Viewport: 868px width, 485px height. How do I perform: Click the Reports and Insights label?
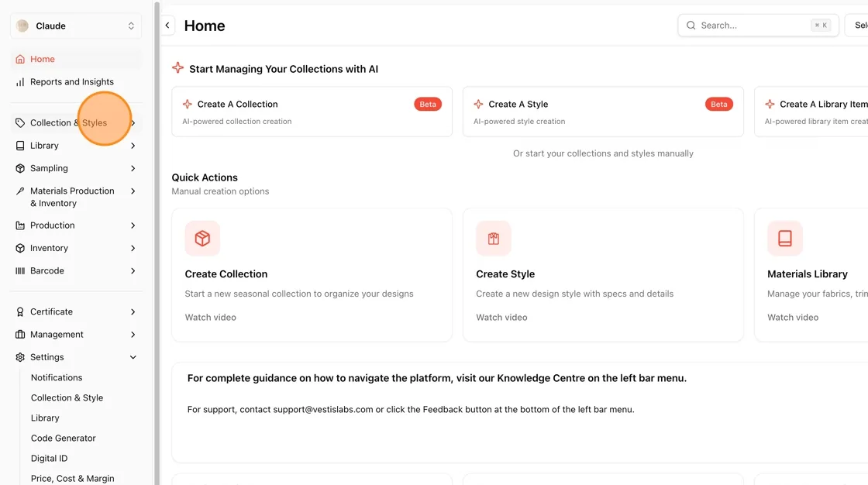tap(72, 82)
